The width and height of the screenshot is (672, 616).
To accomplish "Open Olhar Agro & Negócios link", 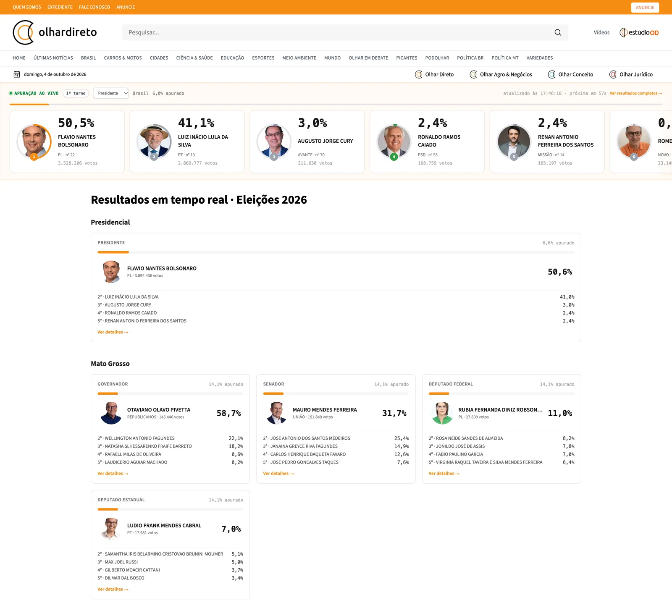I will coord(501,74).
